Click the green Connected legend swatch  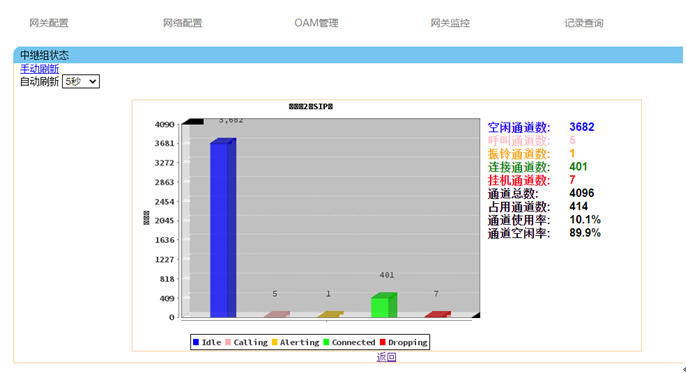pyautogui.click(x=326, y=342)
